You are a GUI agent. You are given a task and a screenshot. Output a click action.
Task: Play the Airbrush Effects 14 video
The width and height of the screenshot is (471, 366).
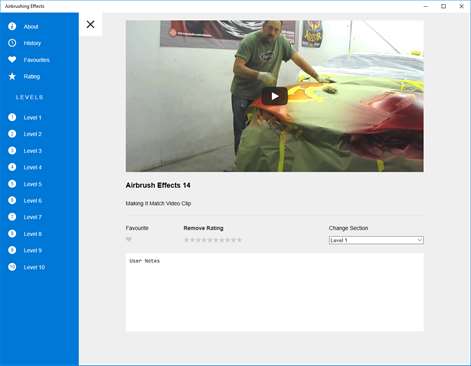pos(275,96)
